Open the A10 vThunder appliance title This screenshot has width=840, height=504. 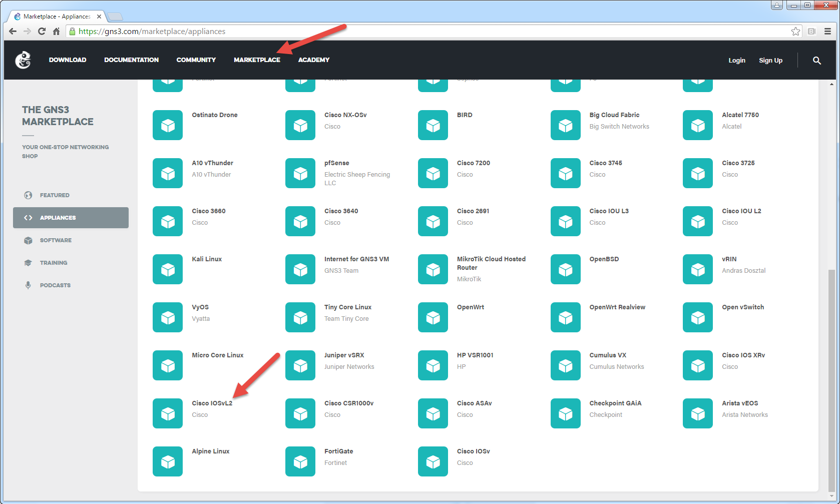pyautogui.click(x=212, y=163)
